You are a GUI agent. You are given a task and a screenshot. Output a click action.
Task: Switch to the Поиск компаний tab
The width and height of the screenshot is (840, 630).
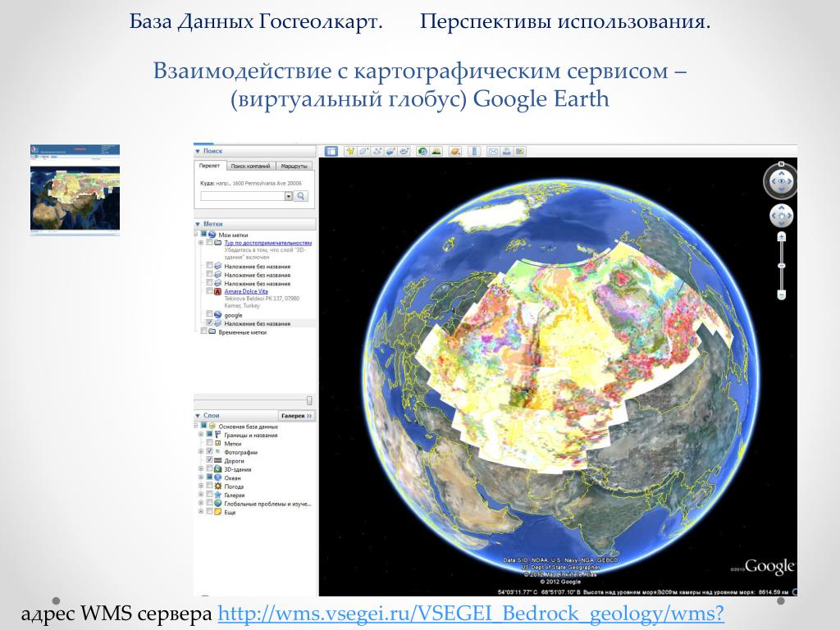point(250,166)
